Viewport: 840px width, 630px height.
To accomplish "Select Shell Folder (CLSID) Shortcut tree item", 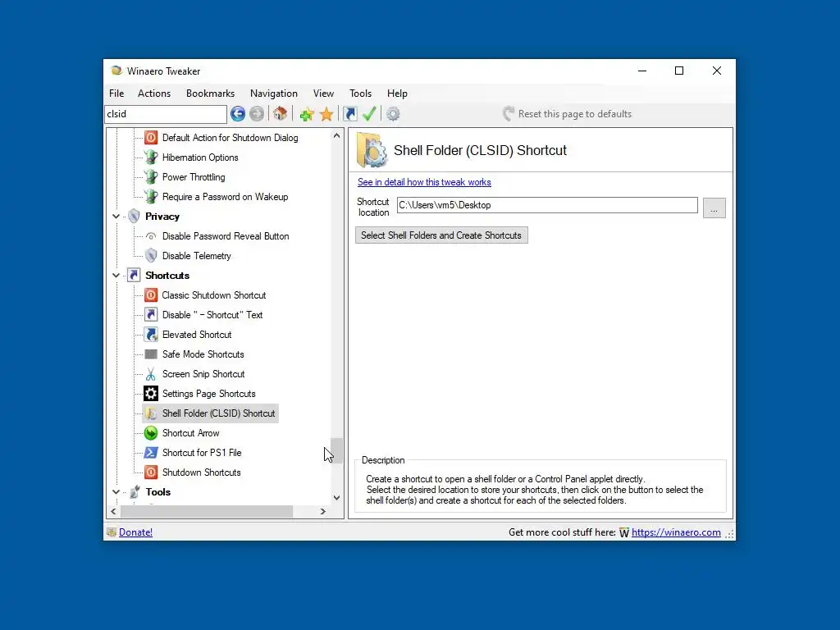I will pos(211,413).
